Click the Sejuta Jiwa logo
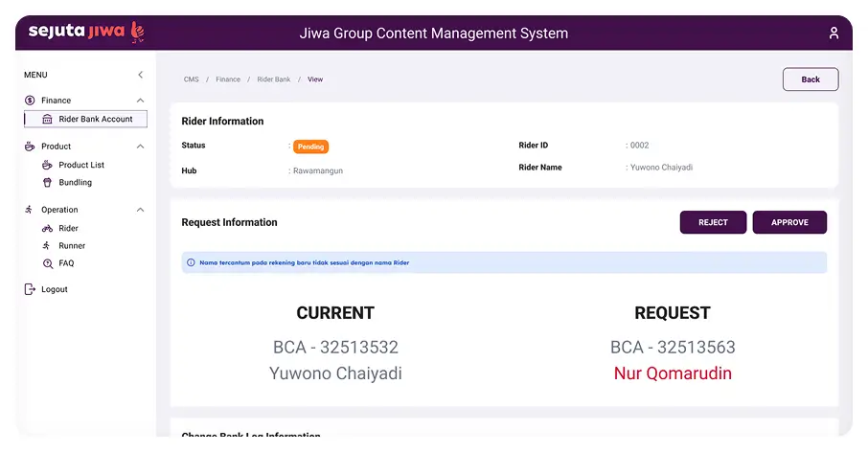 click(x=86, y=32)
